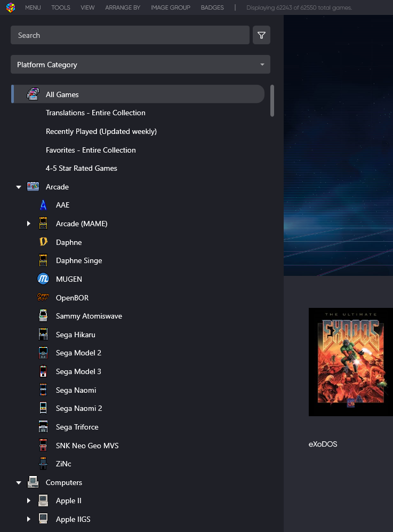393x532 pixels.
Task: Open the IMAGE GROUP menu
Action: click(171, 7)
